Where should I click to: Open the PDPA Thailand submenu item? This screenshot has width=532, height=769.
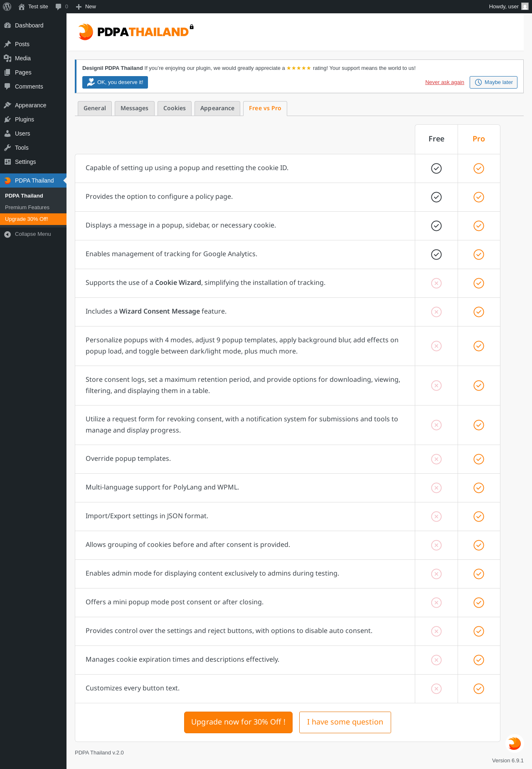(33, 196)
